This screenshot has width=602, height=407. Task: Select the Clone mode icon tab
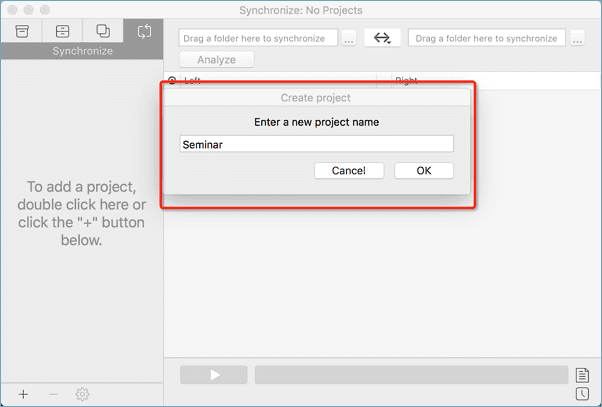click(103, 31)
